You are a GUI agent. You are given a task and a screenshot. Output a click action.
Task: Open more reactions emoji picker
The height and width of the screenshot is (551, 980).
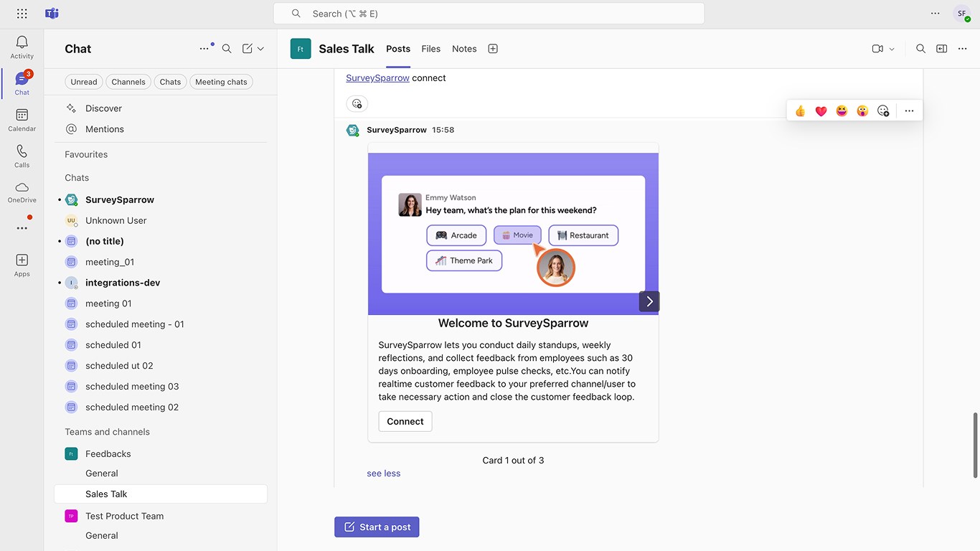(883, 110)
